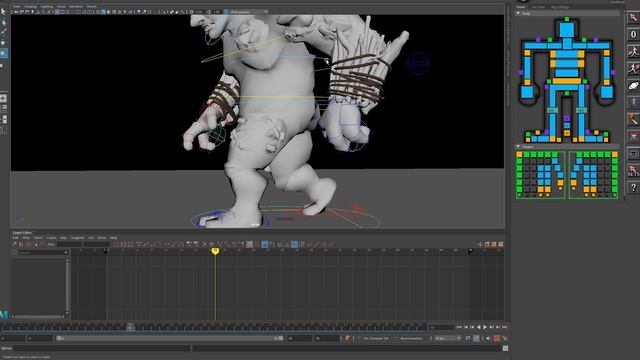The image size is (640, 360).
Task: Select the green top-of-head square in picker
Action: coord(567,19)
